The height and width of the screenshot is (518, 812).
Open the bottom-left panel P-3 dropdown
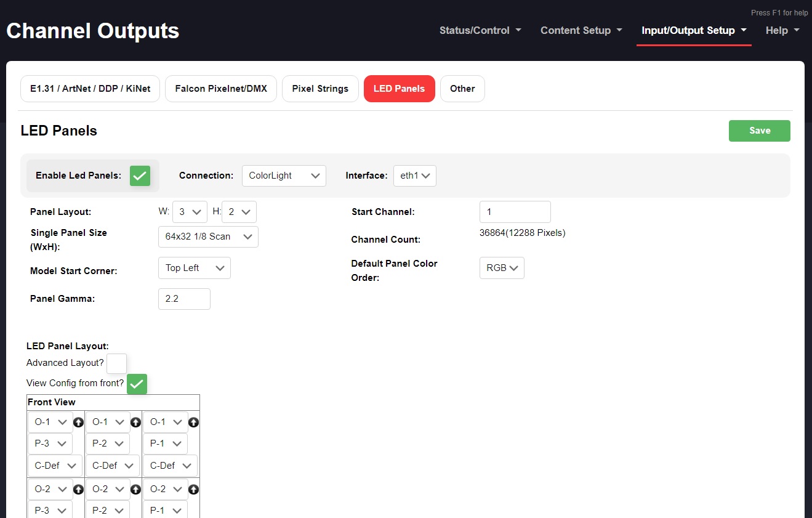50,510
